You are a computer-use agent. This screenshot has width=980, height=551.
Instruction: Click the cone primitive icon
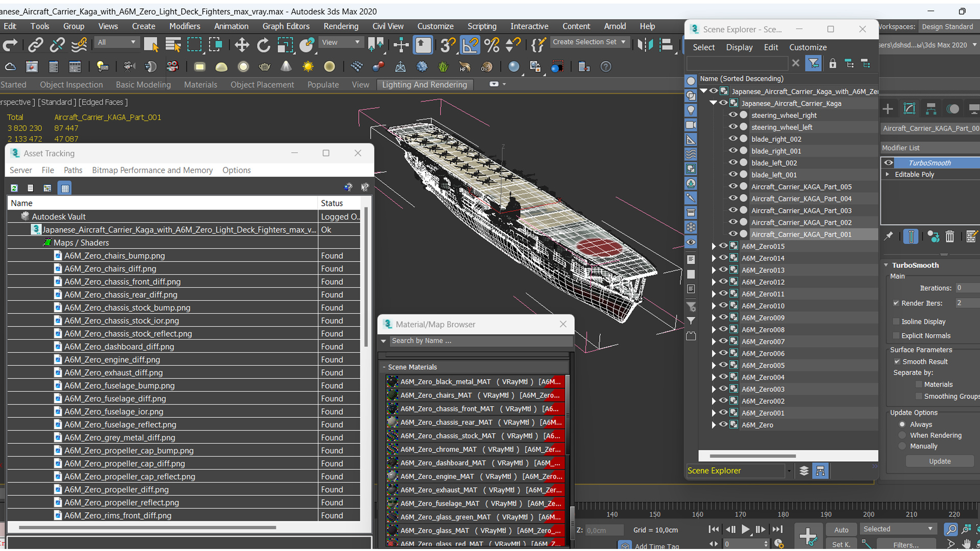click(286, 67)
